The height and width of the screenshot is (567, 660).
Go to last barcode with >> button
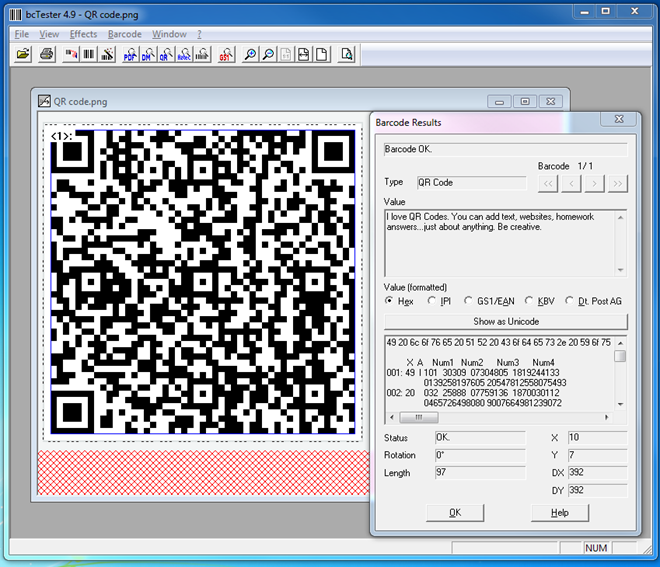click(x=617, y=184)
